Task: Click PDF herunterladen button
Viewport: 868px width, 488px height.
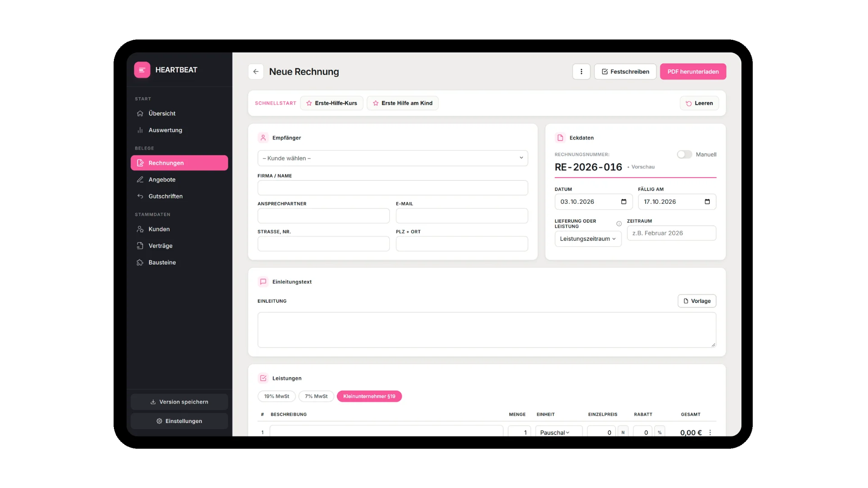Action: (x=693, y=71)
